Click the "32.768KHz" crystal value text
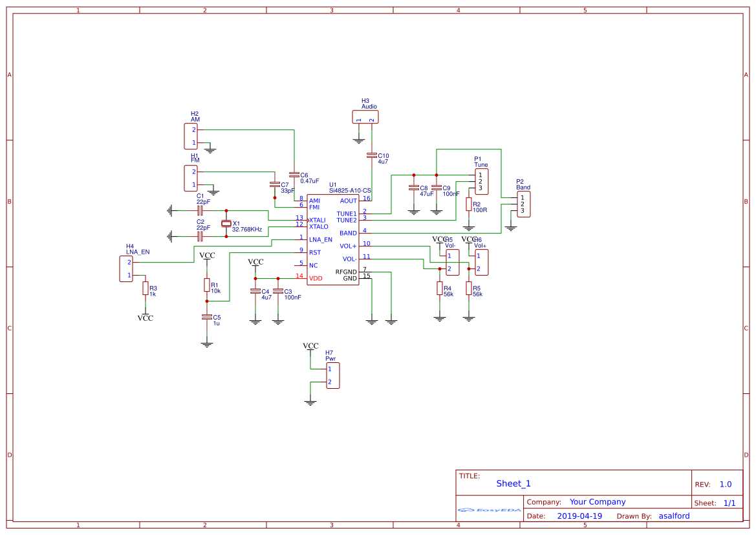 pyautogui.click(x=247, y=230)
